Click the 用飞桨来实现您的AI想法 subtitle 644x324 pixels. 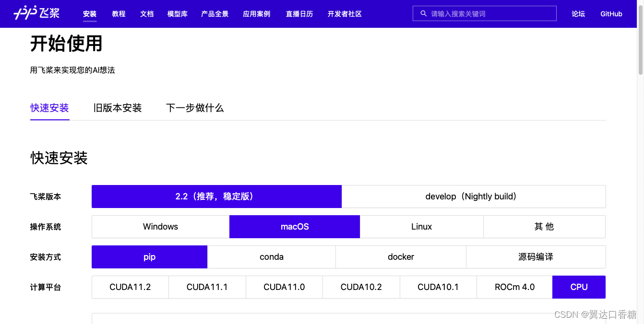72,70
